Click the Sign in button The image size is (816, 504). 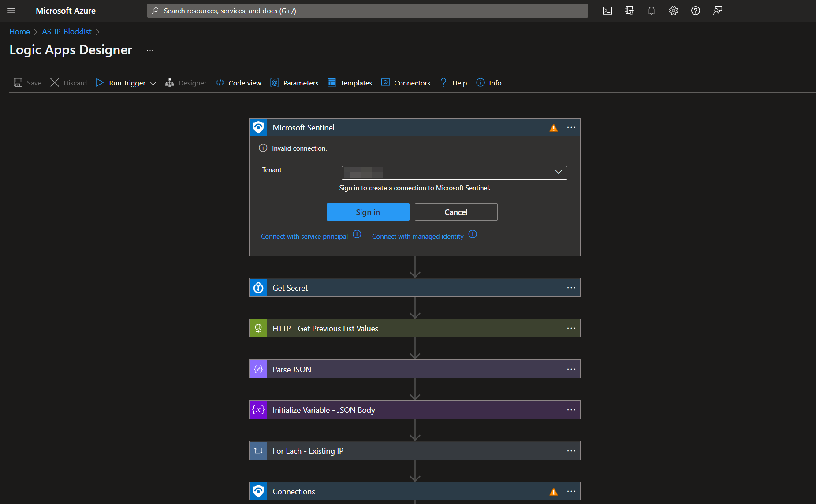click(x=368, y=212)
